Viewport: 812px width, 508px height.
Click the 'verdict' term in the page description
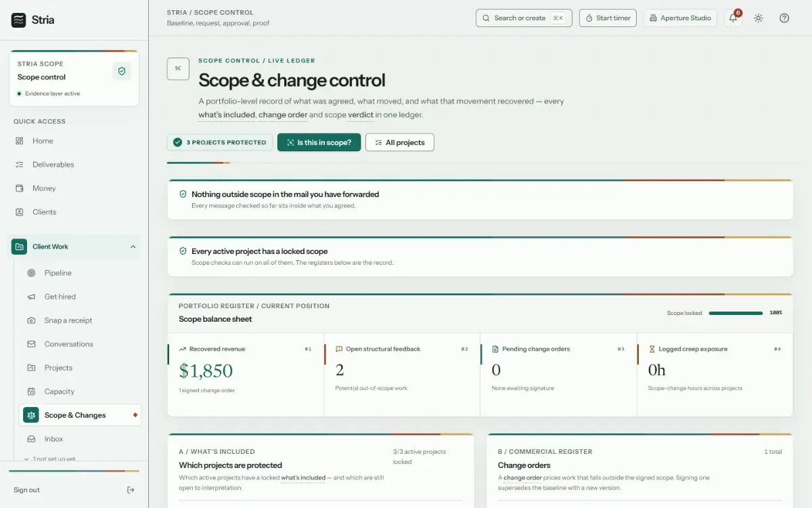[361, 115]
